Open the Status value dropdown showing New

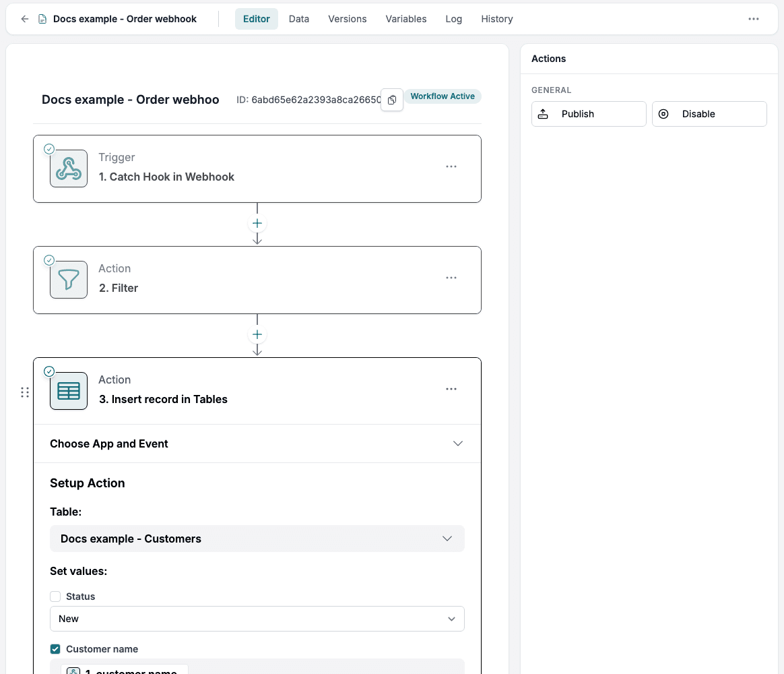pos(257,619)
